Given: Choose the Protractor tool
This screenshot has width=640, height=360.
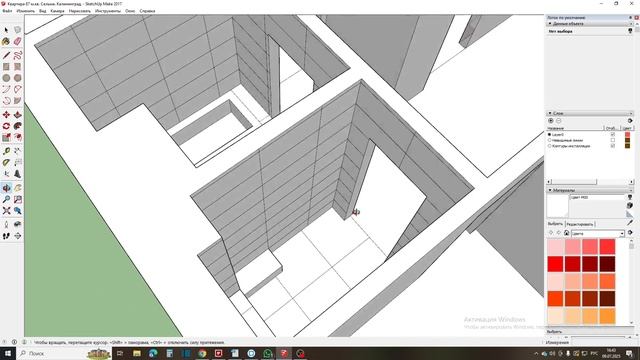Looking at the screenshot, I should click(x=6, y=163).
